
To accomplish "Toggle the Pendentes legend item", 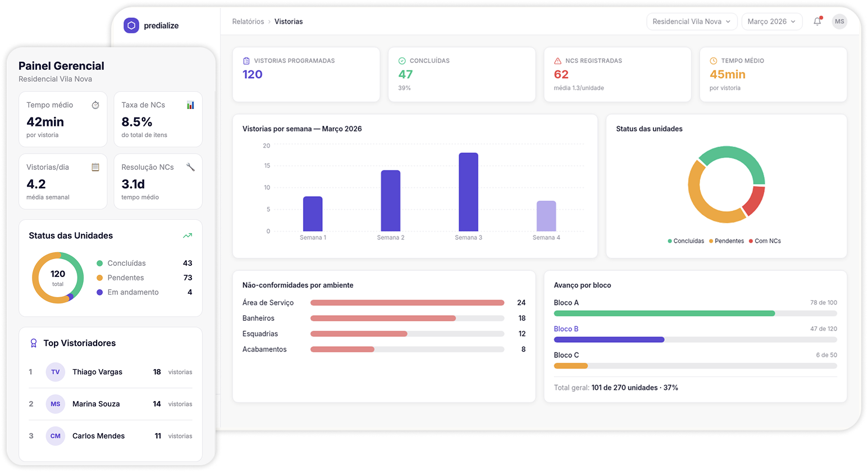I will click(x=727, y=240).
